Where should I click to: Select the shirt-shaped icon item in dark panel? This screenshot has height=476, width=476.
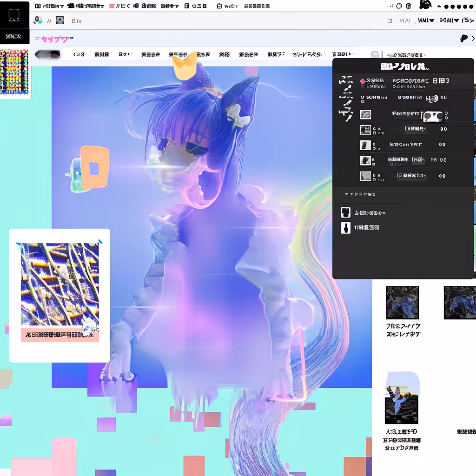[x=346, y=212]
